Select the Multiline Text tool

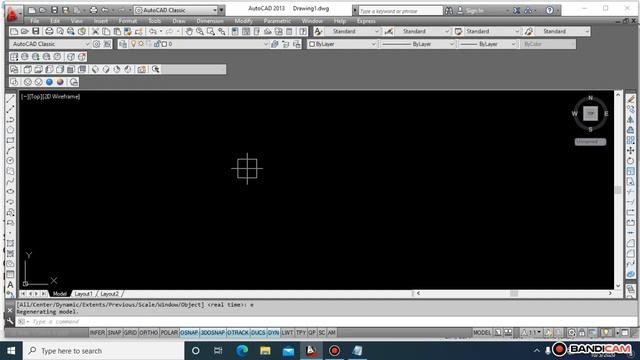10,284
